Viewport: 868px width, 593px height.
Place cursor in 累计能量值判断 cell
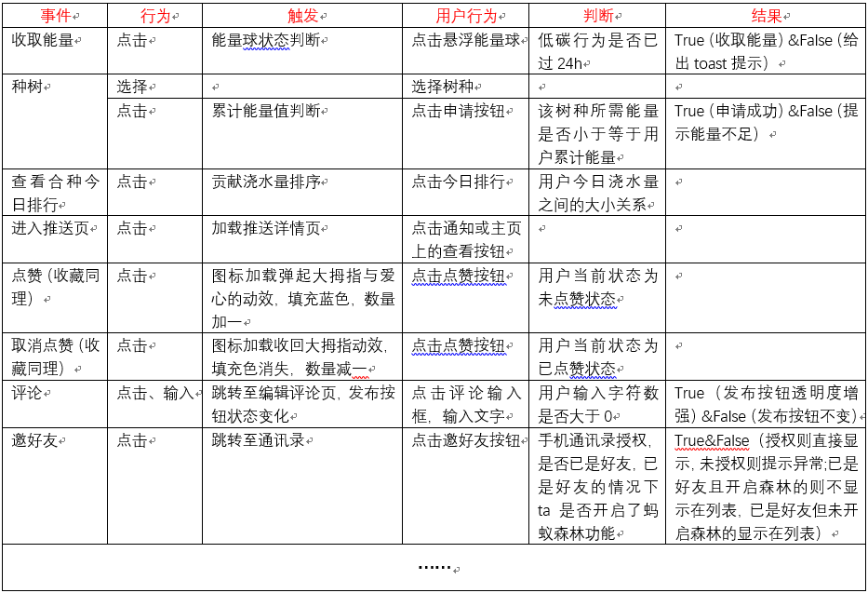pyautogui.click(x=266, y=111)
